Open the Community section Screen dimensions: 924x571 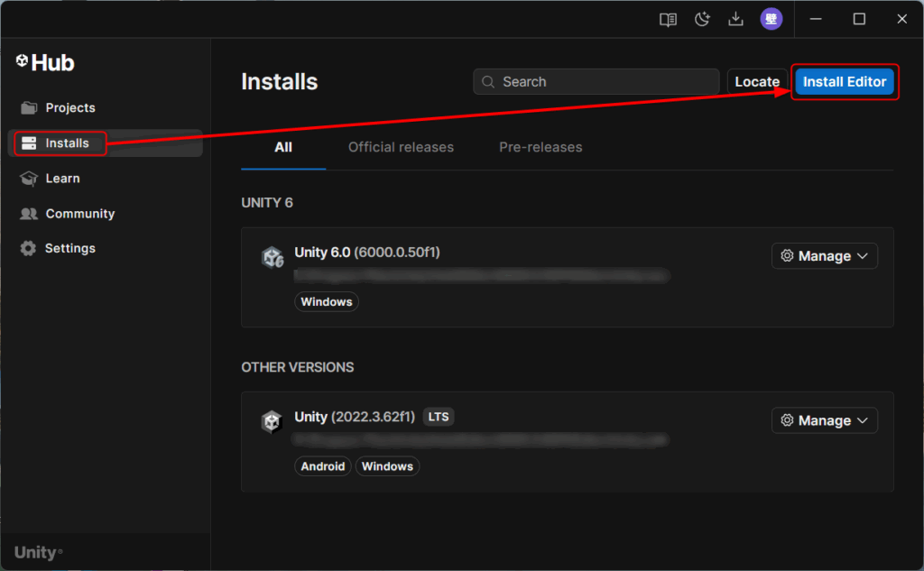[x=106, y=213]
